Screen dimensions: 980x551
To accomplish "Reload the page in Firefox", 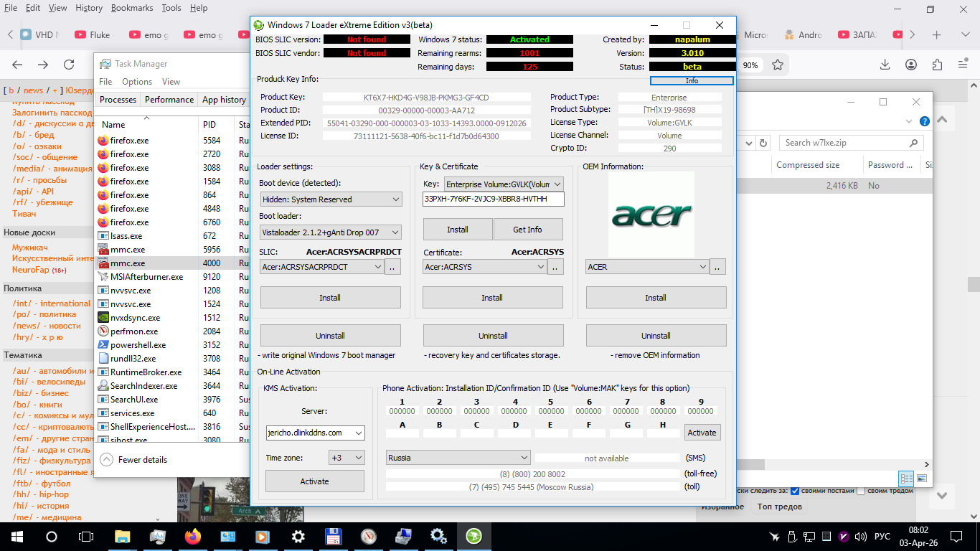I will pos(69,65).
